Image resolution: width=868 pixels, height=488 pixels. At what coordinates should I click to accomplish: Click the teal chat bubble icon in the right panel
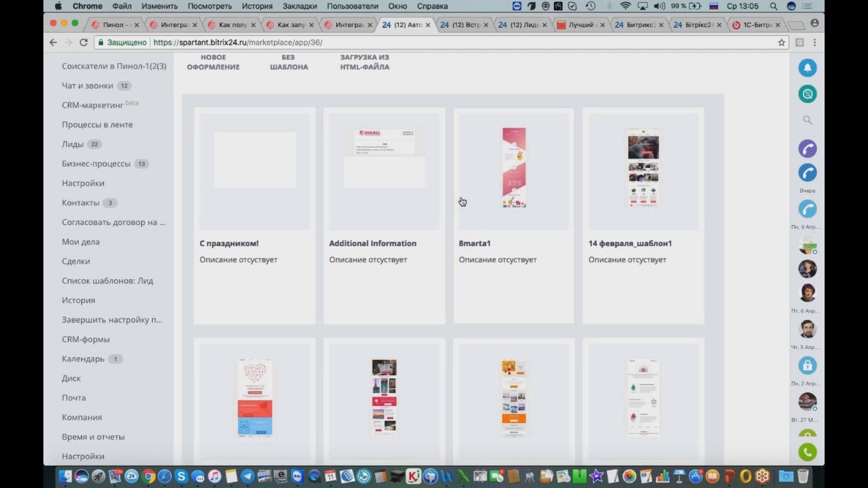[x=807, y=94]
